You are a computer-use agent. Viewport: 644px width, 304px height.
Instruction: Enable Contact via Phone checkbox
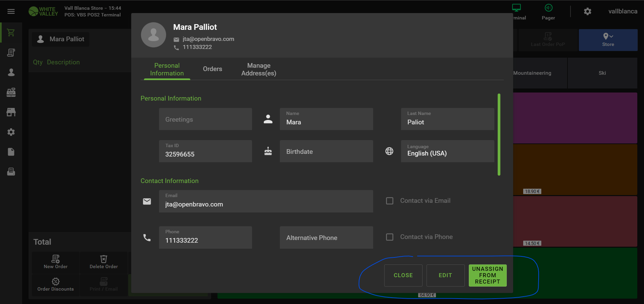(390, 237)
